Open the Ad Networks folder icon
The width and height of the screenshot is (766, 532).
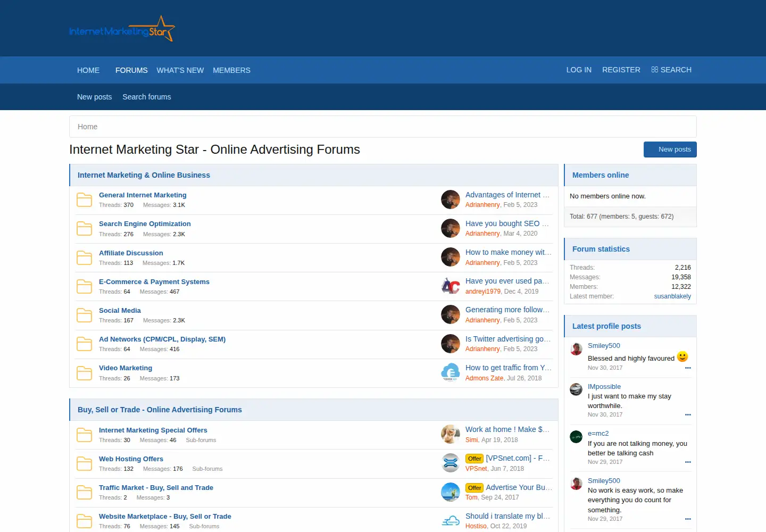click(x=85, y=344)
